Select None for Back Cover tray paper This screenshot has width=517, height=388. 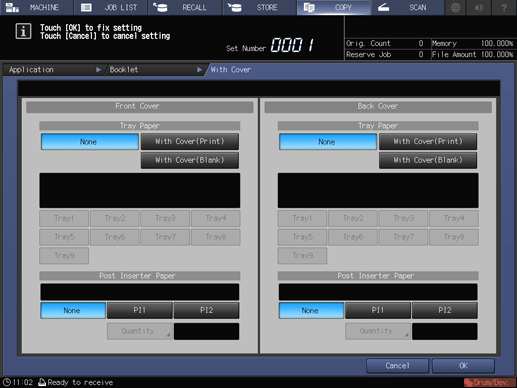click(x=328, y=142)
